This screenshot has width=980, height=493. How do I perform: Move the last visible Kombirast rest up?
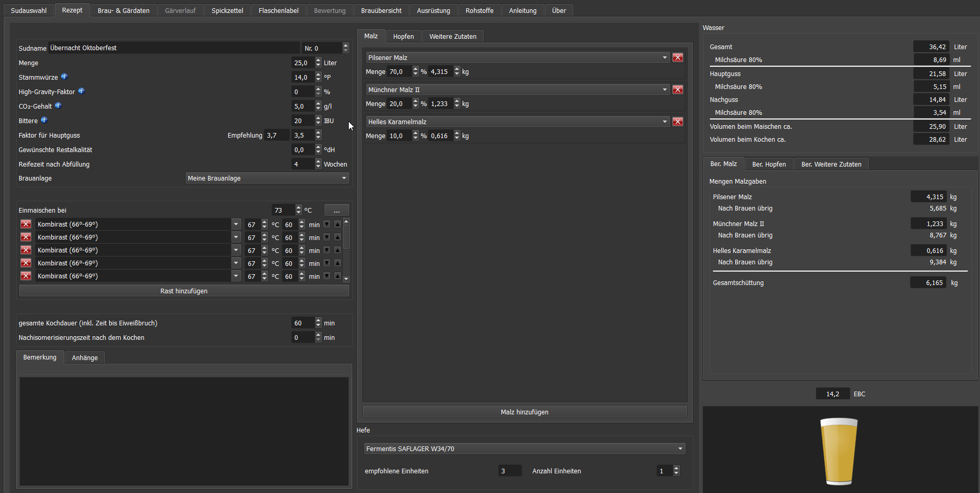point(337,276)
